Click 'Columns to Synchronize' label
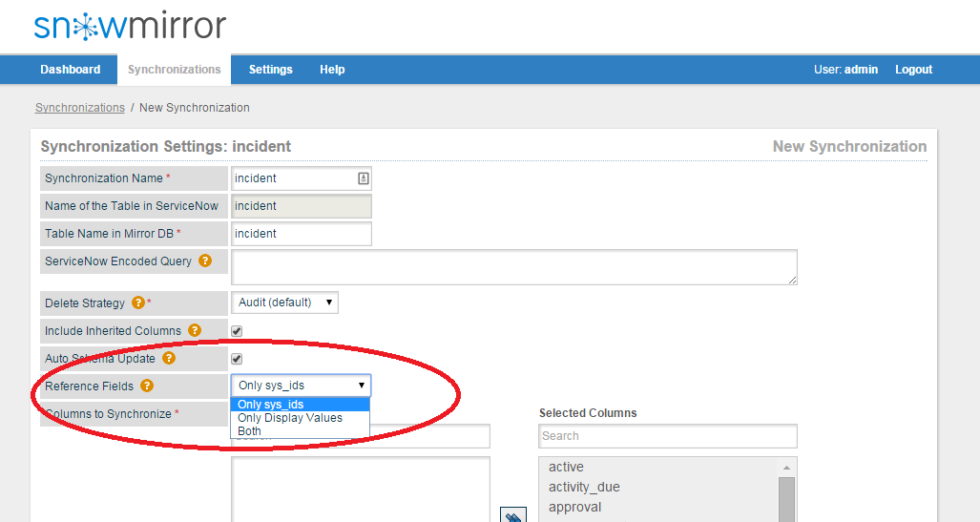980x522 pixels. 108,414
